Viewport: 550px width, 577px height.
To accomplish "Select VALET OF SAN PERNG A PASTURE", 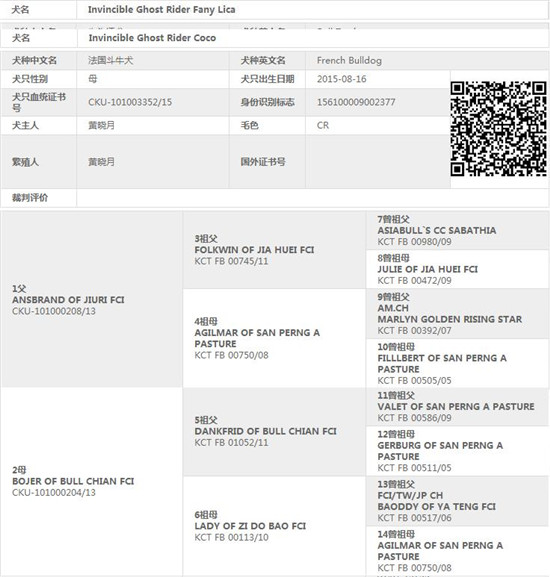I will coord(456,407).
